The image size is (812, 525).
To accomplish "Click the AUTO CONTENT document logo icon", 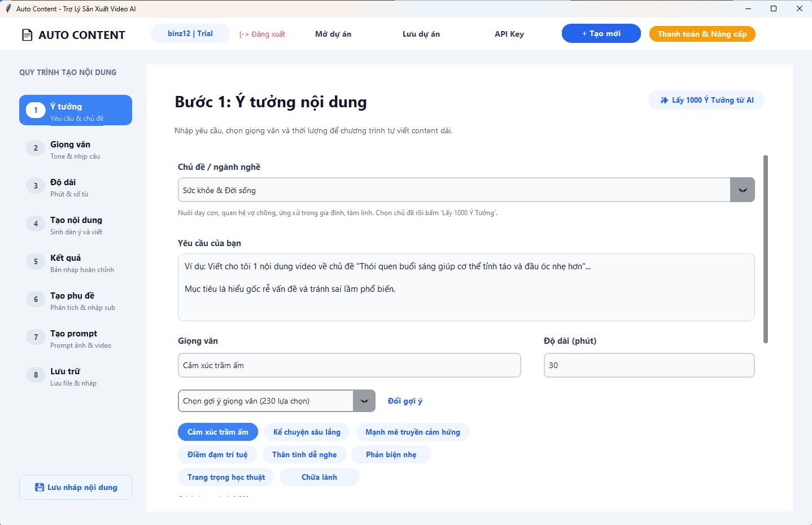I will pyautogui.click(x=27, y=35).
